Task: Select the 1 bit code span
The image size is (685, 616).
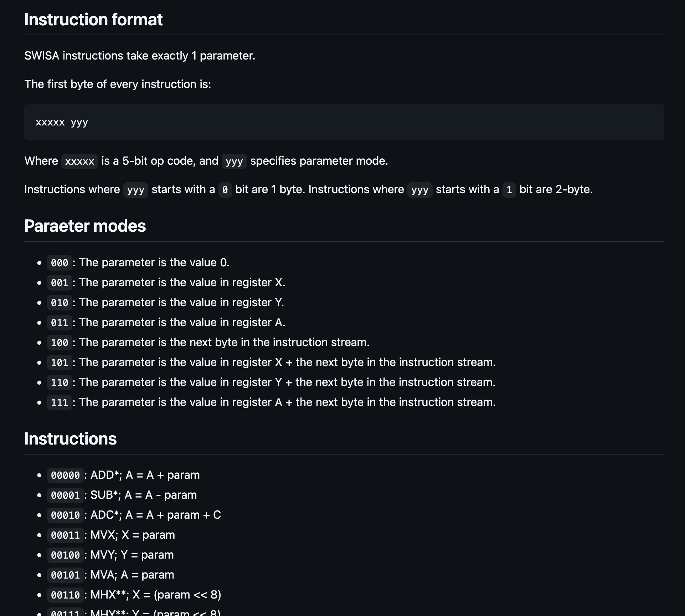Action: click(509, 190)
